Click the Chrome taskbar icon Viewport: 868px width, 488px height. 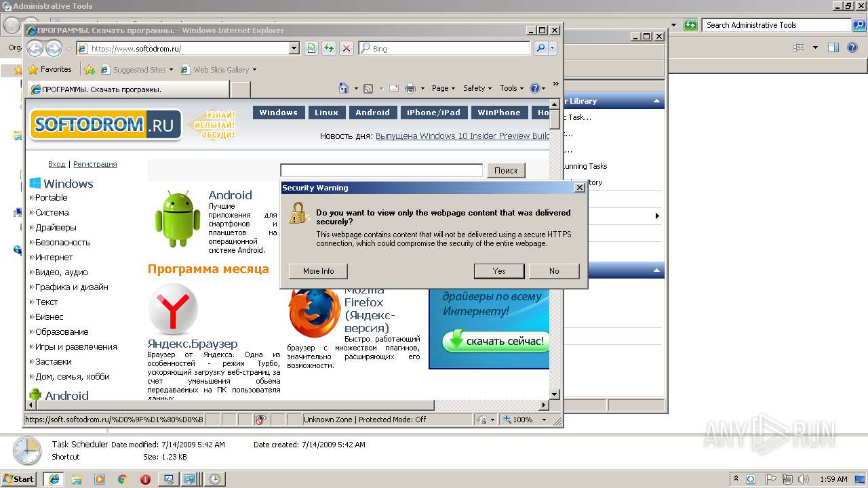click(x=122, y=479)
